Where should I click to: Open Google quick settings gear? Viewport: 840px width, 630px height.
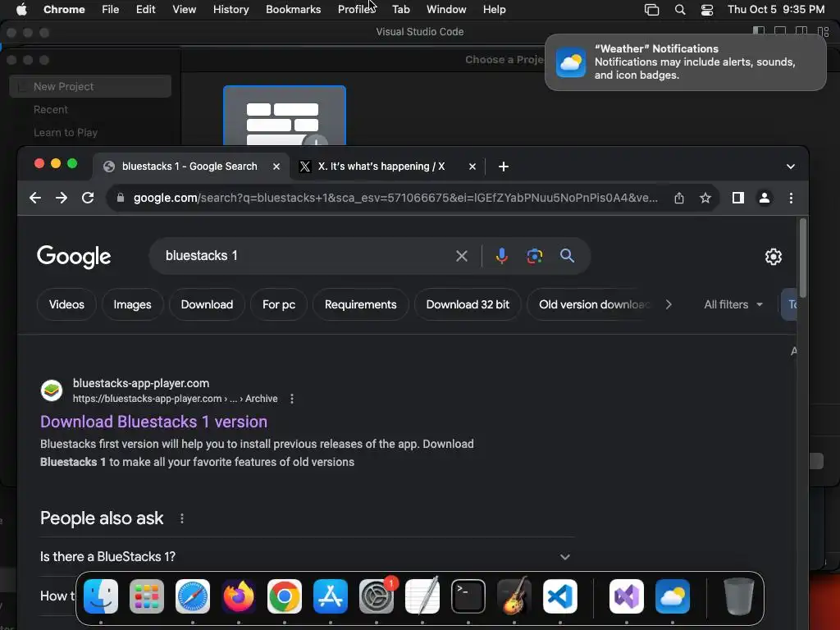click(x=773, y=257)
